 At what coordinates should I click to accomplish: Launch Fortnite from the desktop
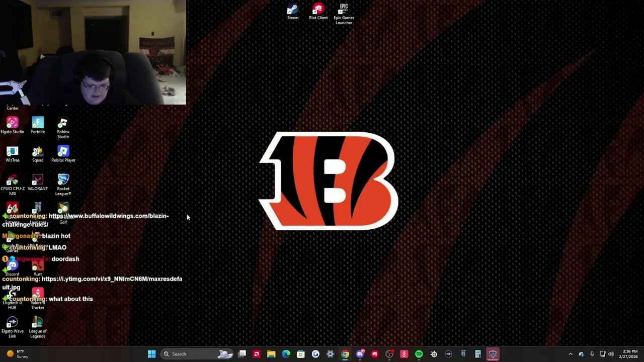[38, 125]
